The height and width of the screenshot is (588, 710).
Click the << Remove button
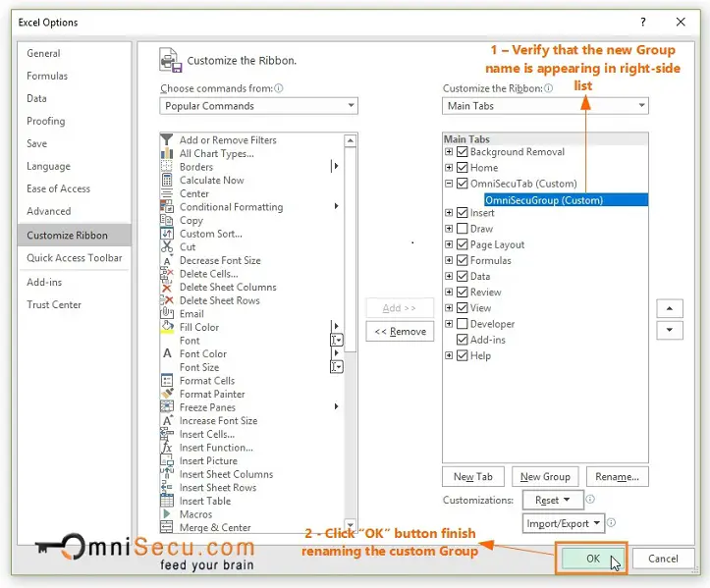(400, 332)
